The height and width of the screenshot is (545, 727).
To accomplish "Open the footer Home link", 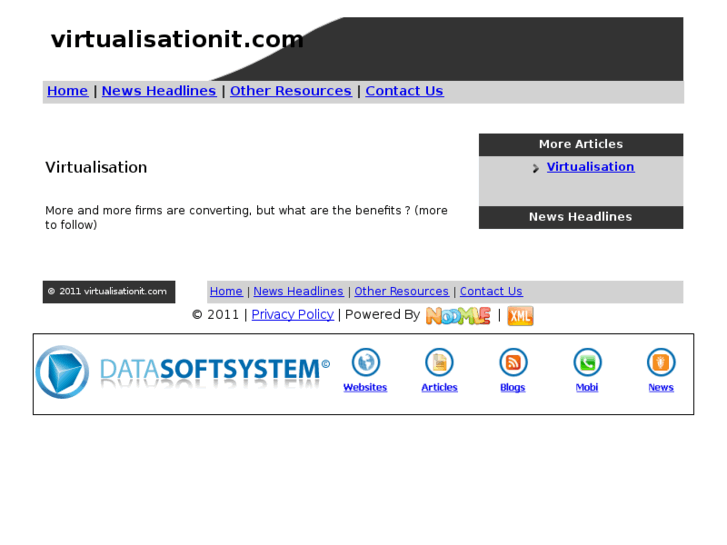I will [226, 291].
